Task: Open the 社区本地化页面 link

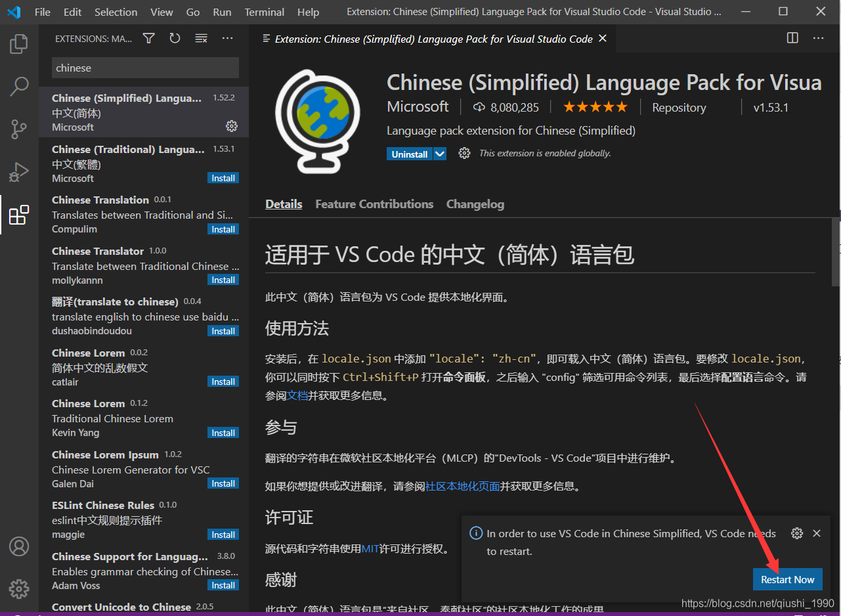Action: coord(463,486)
